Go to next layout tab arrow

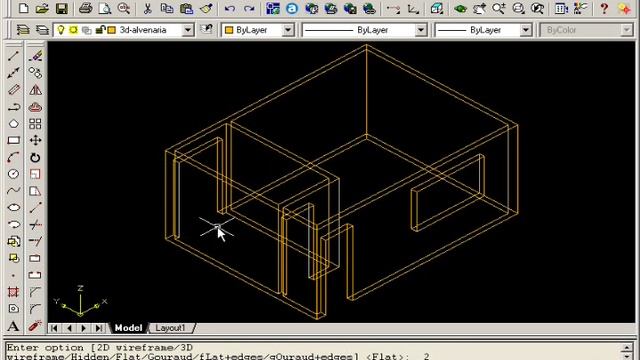tap(84, 328)
